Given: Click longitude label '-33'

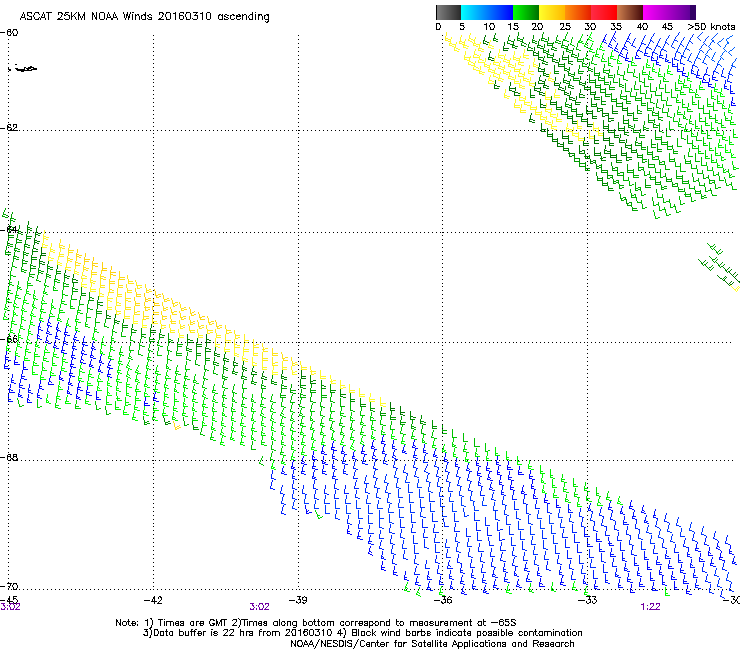Looking at the screenshot, I should [588, 600].
